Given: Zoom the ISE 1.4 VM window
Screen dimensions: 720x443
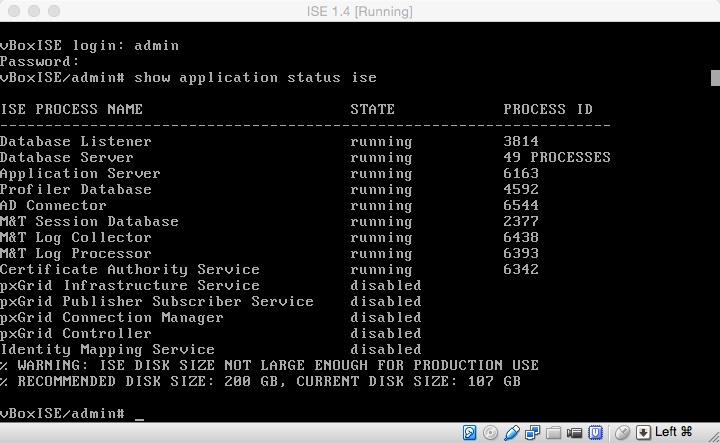Looking at the screenshot, I should pyautogui.click(x=54, y=11).
